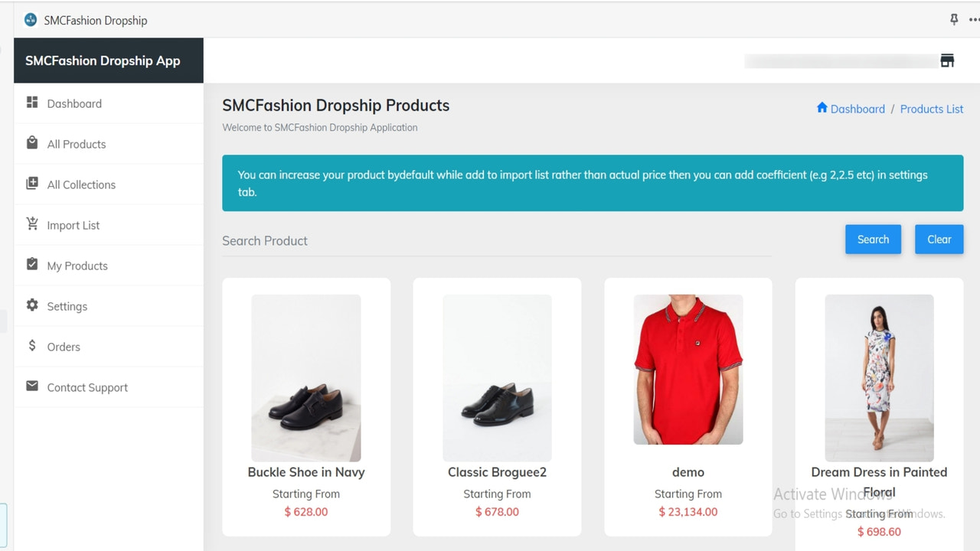Select the My Products checkmark icon
Viewport: 980px width, 551px height.
click(31, 265)
